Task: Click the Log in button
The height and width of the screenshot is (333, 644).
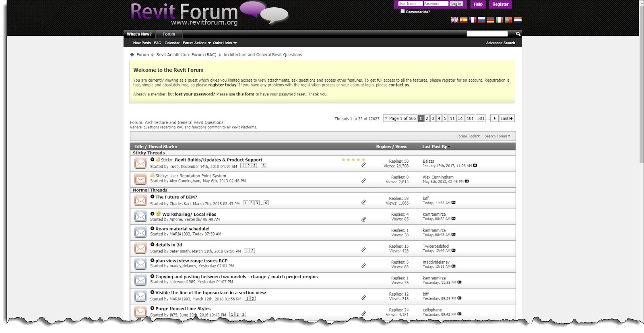Action: tap(456, 4)
